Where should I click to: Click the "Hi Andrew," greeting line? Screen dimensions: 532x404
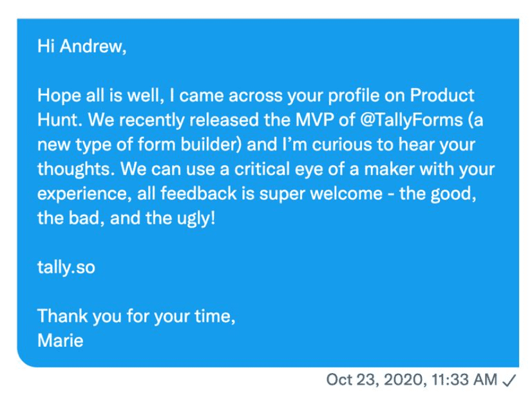pos(82,47)
